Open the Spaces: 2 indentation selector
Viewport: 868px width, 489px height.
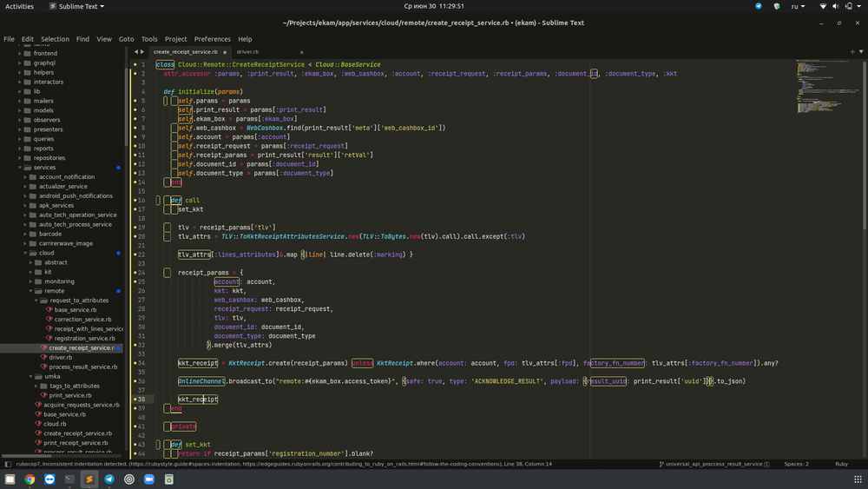tap(796, 464)
